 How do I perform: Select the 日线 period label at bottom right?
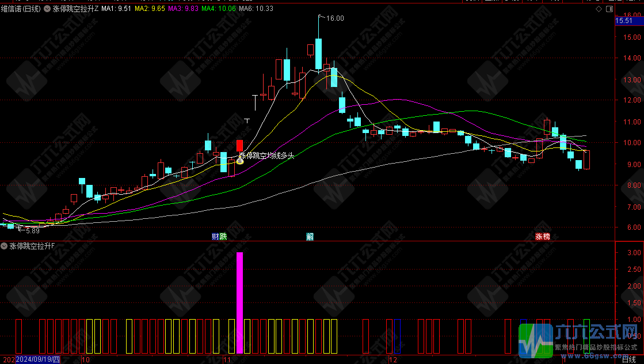pos(630,359)
